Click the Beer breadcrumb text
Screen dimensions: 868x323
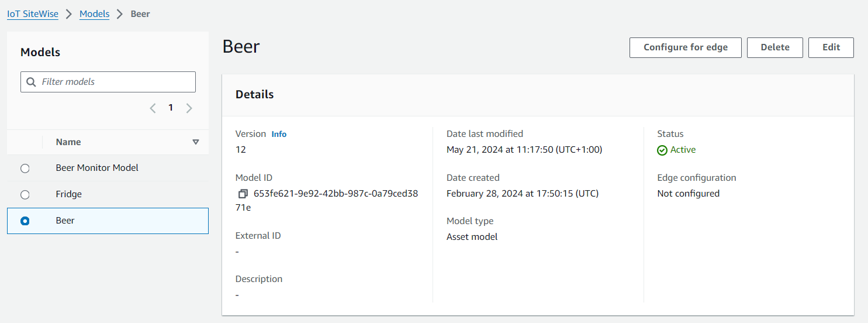pos(140,14)
